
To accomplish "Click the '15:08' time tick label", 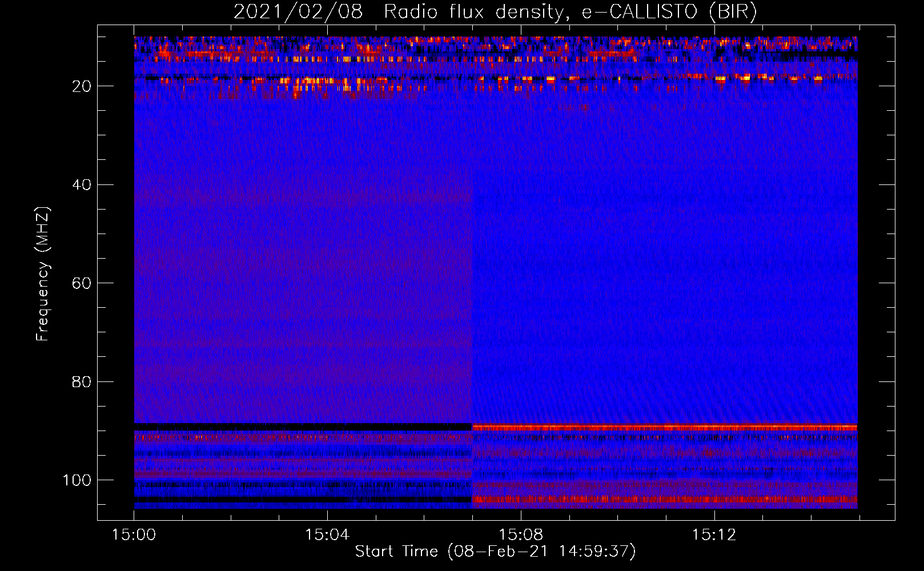I will click(521, 534).
